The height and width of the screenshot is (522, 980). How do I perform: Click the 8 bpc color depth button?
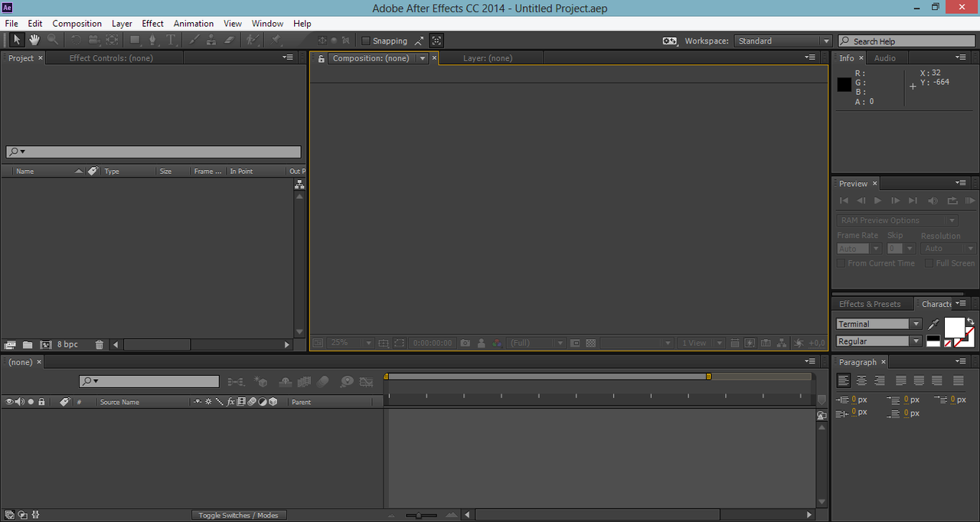(67, 345)
